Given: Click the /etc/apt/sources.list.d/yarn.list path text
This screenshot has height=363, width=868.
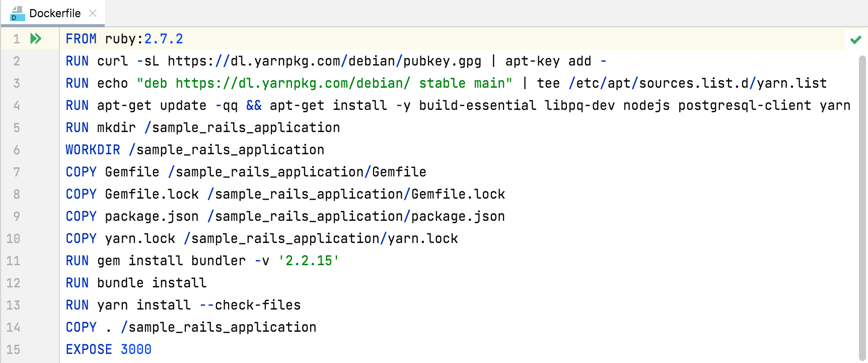Looking at the screenshot, I should tap(697, 83).
